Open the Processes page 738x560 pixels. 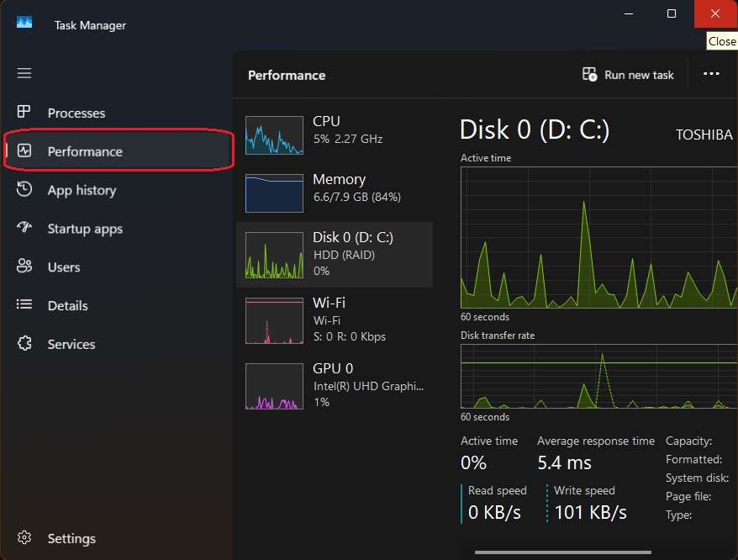(76, 113)
